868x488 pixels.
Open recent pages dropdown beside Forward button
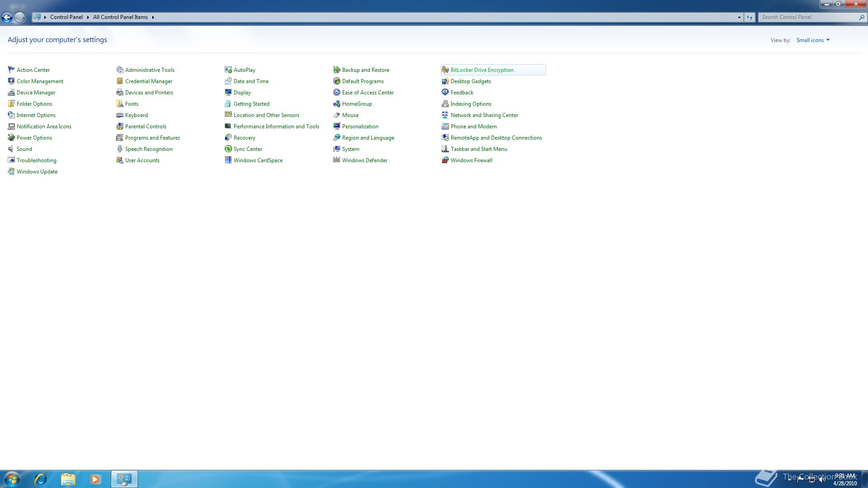coord(28,17)
